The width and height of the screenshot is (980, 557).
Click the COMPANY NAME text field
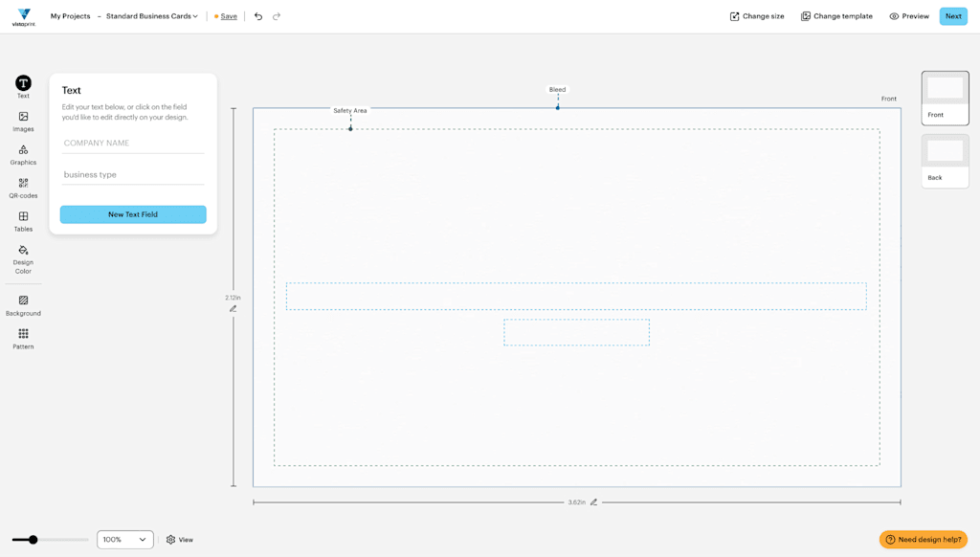[x=133, y=142]
